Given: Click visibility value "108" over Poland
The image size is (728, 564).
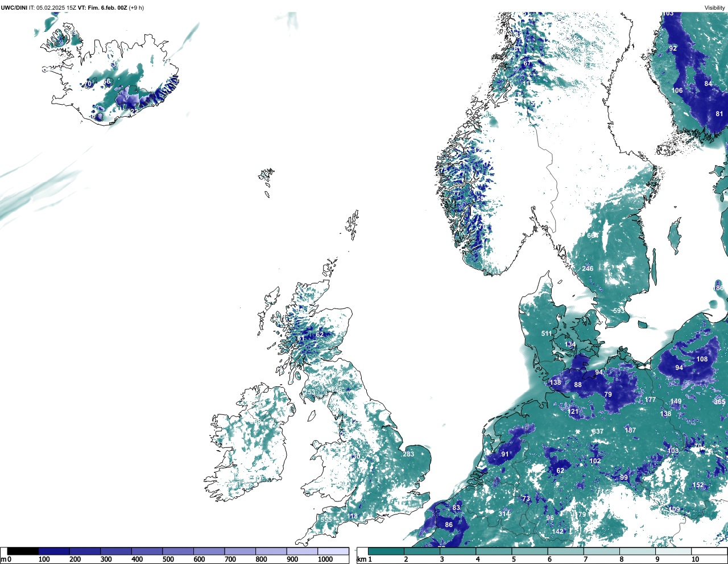Looking at the screenshot, I should pos(702,359).
